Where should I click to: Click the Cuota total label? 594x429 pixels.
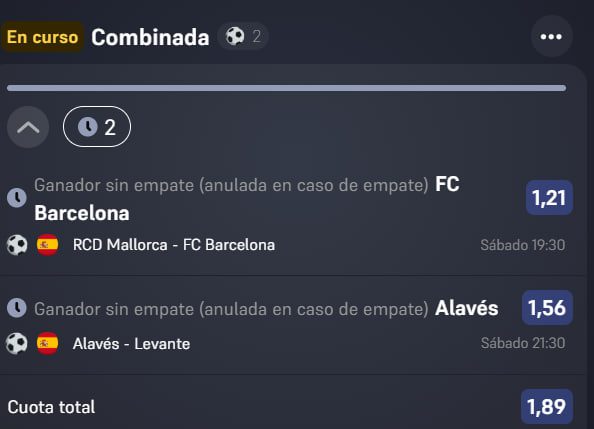point(52,407)
